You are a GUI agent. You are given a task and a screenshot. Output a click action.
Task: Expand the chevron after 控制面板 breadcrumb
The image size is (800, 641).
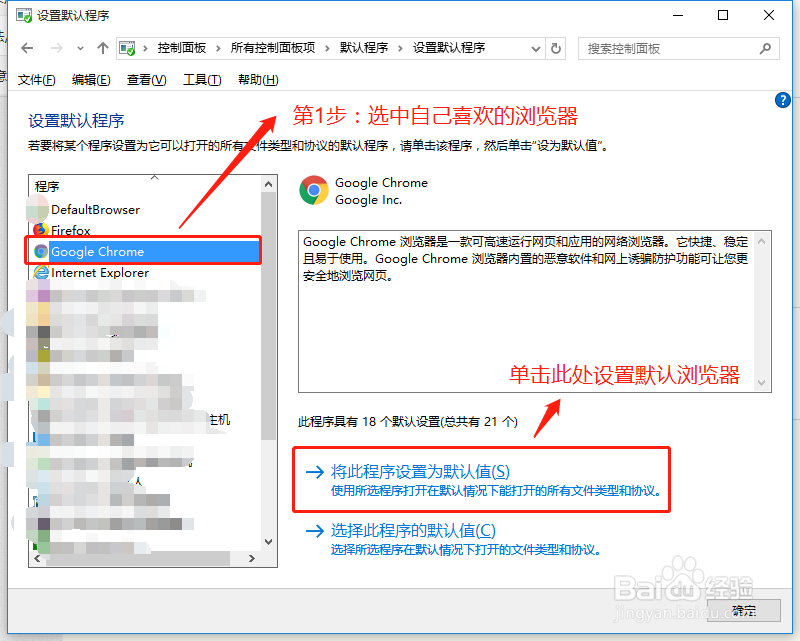pos(218,48)
